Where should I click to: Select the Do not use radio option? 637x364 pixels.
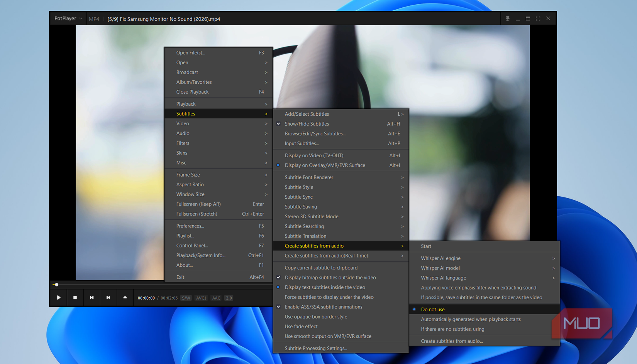click(433, 309)
